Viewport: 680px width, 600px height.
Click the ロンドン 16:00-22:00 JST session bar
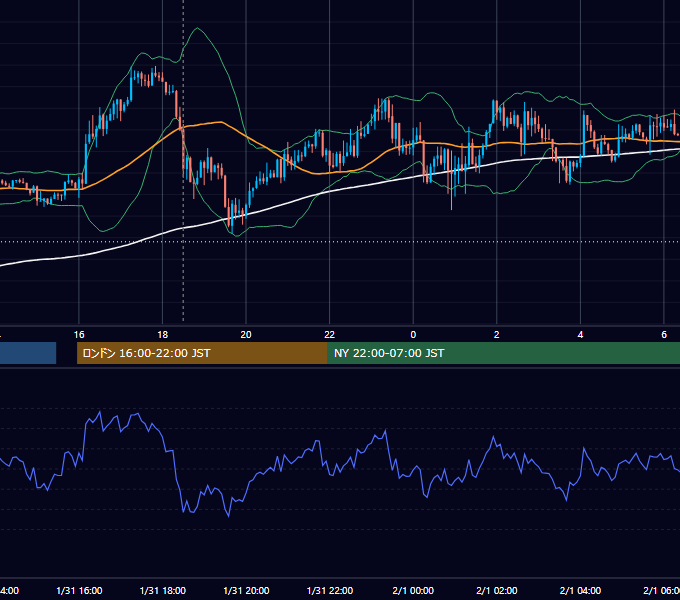point(202,353)
